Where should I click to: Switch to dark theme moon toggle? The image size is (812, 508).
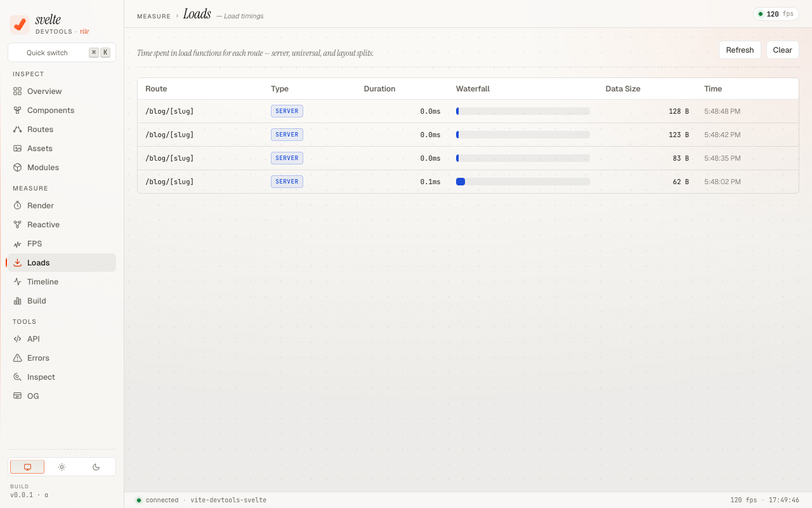[96, 467]
